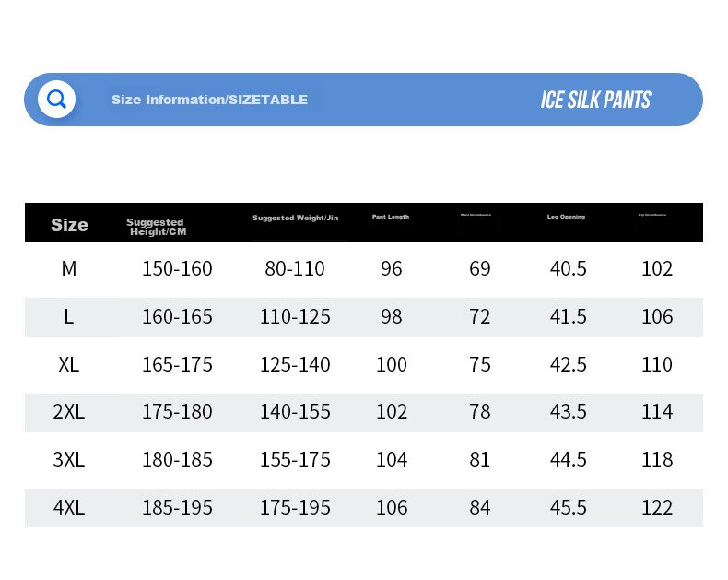The height and width of the screenshot is (580, 728).
Task: Click the 185-195 height cell
Action: pos(177,507)
